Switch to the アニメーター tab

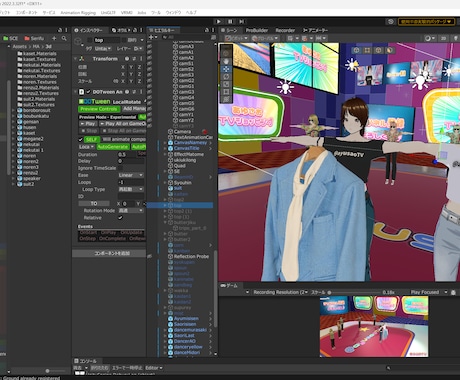(x=315, y=30)
